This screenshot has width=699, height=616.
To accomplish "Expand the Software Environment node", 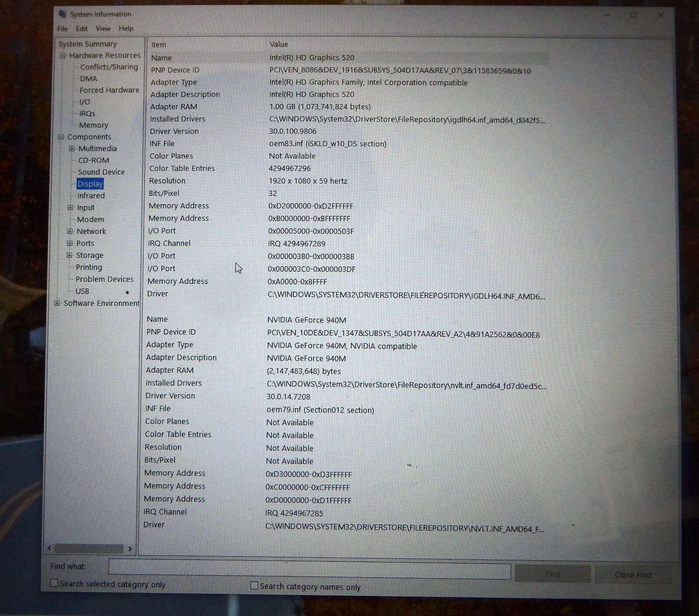I will pyautogui.click(x=57, y=303).
